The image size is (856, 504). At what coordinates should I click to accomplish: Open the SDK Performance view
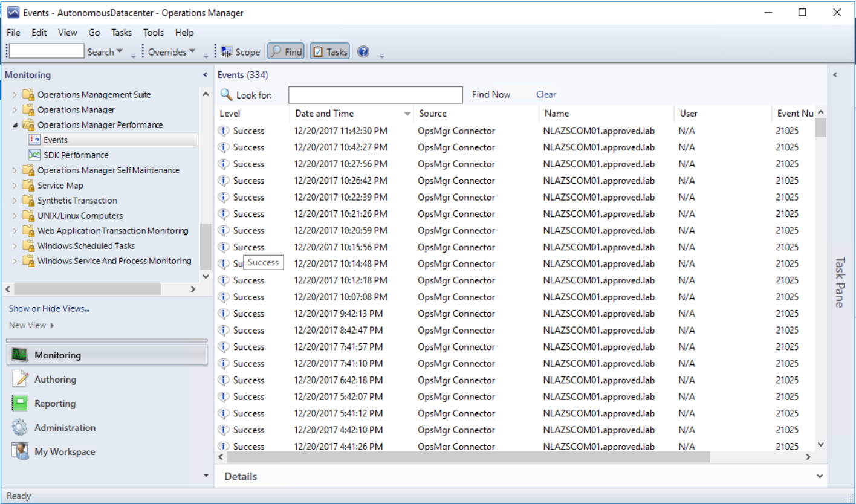[76, 155]
